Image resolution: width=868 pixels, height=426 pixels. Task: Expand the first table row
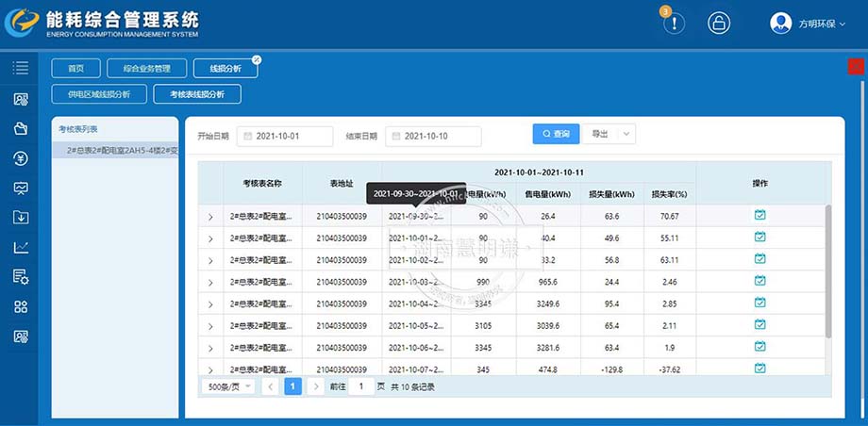pyautogui.click(x=210, y=217)
